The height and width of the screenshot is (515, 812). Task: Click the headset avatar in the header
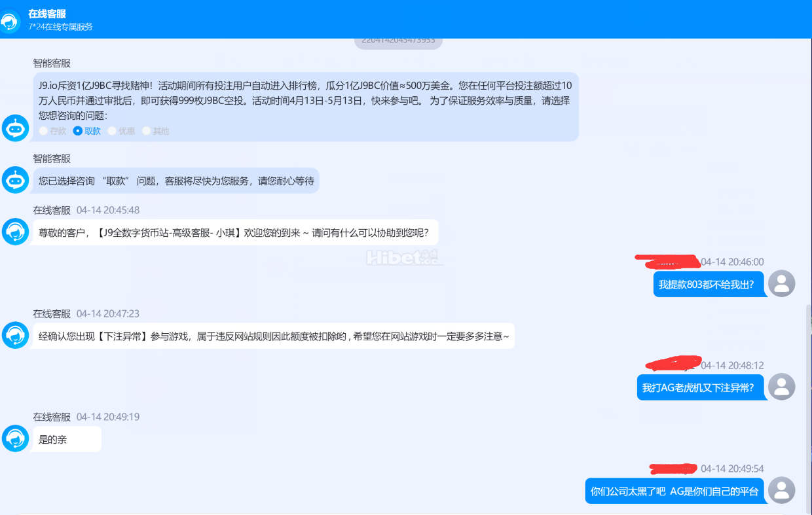10,21
